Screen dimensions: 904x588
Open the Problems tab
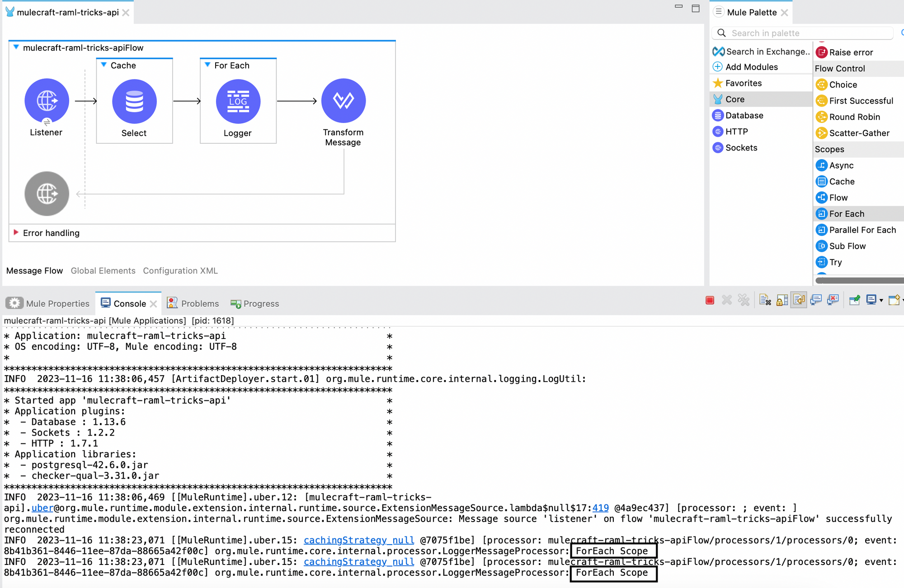coord(199,304)
